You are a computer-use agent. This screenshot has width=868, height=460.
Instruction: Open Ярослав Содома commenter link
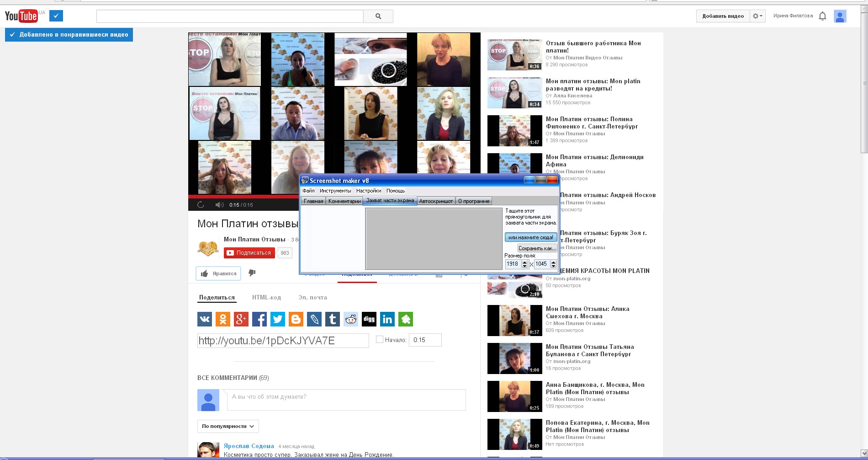tap(249, 446)
